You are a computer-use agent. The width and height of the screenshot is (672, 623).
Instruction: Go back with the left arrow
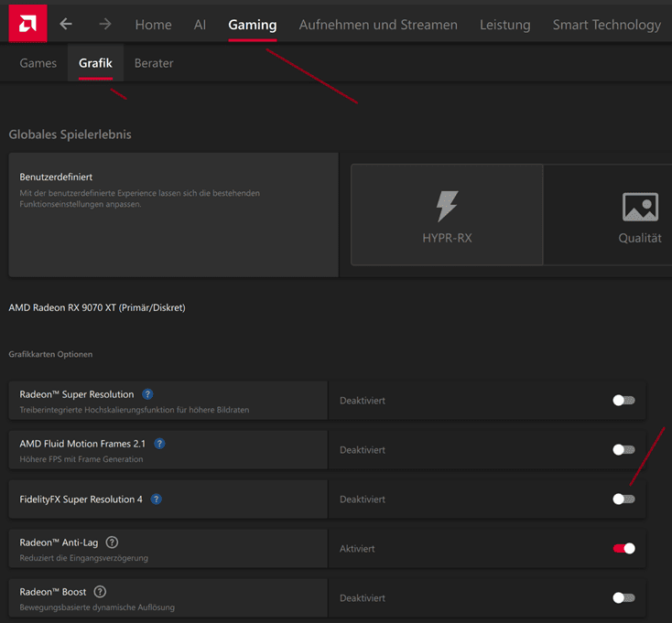[66, 24]
